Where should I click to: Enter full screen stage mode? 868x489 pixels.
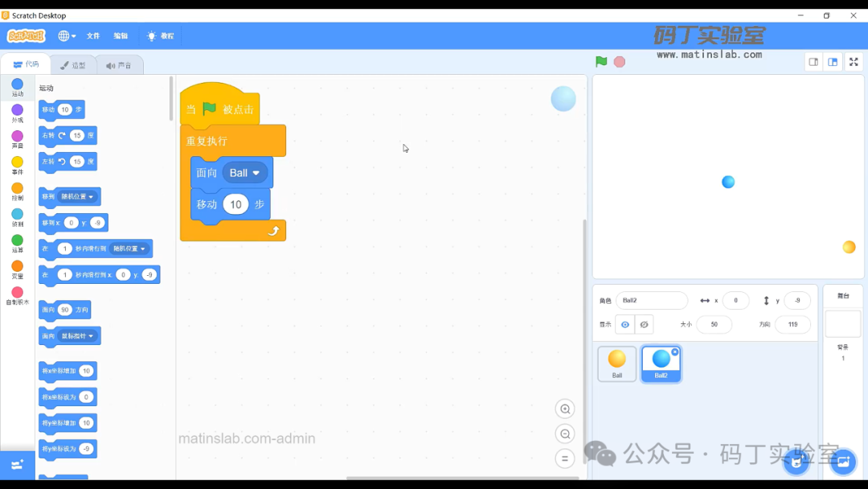854,62
